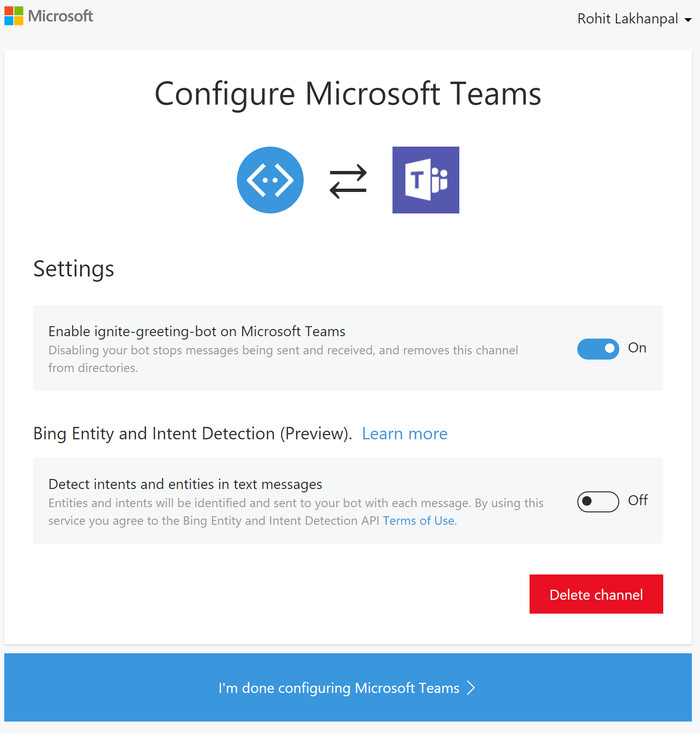Click the dropdown arrow next to Rohit Lakhanpal
This screenshot has width=700, height=733.
pyautogui.click(x=689, y=21)
